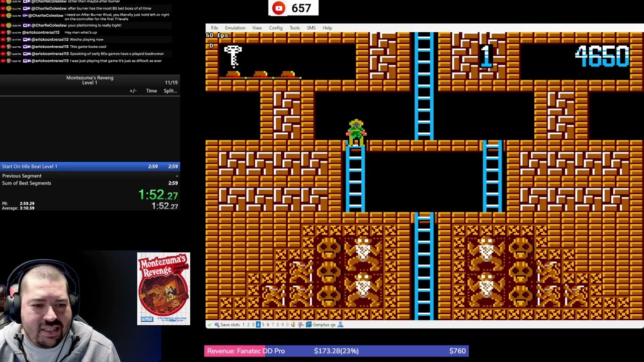Select save slot 7
The width and height of the screenshot is (644, 362).
tap(273, 325)
